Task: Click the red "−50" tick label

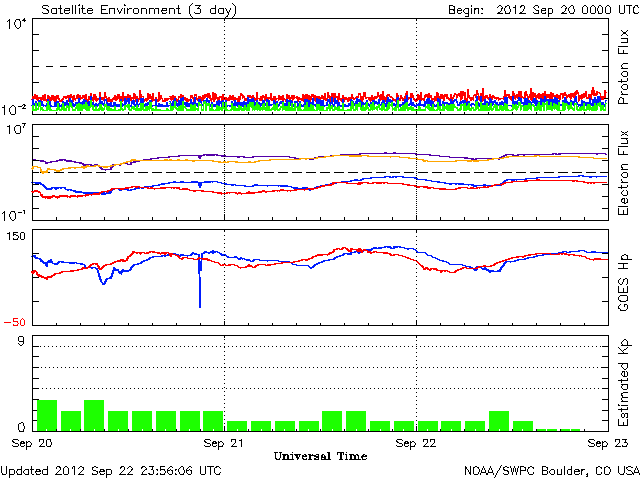Action: (x=14, y=322)
